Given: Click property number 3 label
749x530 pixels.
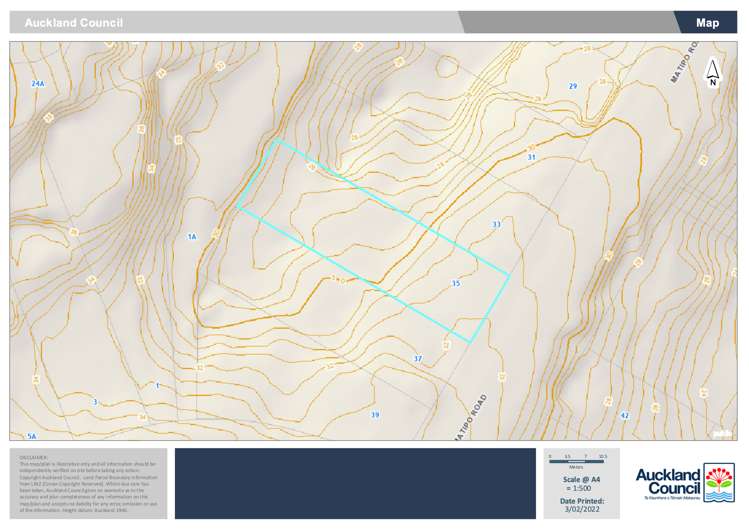Looking at the screenshot, I should tap(95, 401).
